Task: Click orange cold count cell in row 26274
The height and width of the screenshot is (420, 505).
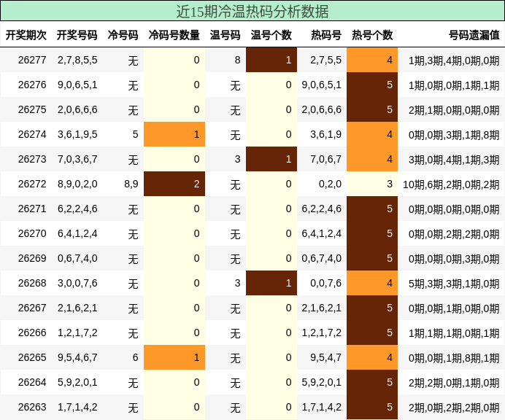Action: point(174,134)
